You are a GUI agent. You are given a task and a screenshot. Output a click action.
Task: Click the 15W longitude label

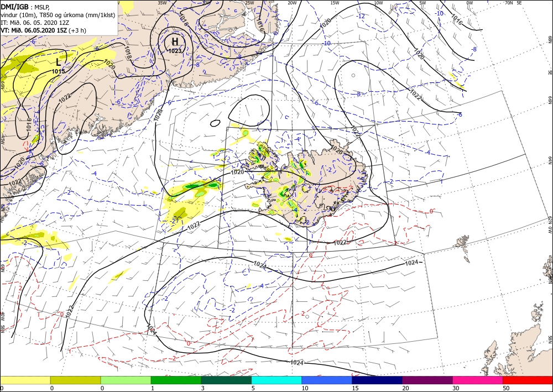(x=335, y=3)
